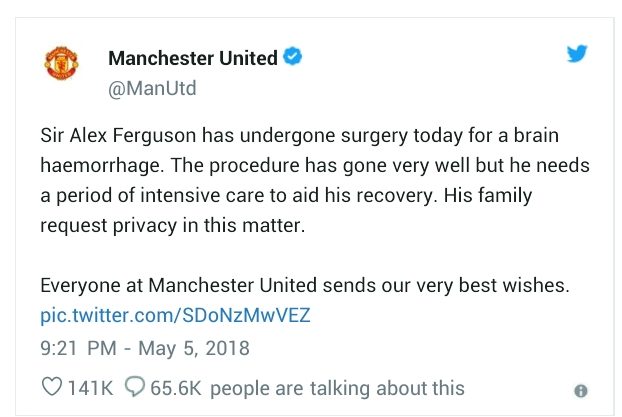The height and width of the screenshot is (417, 622).
Task: Click the @ManUtd handle
Action: (x=152, y=88)
